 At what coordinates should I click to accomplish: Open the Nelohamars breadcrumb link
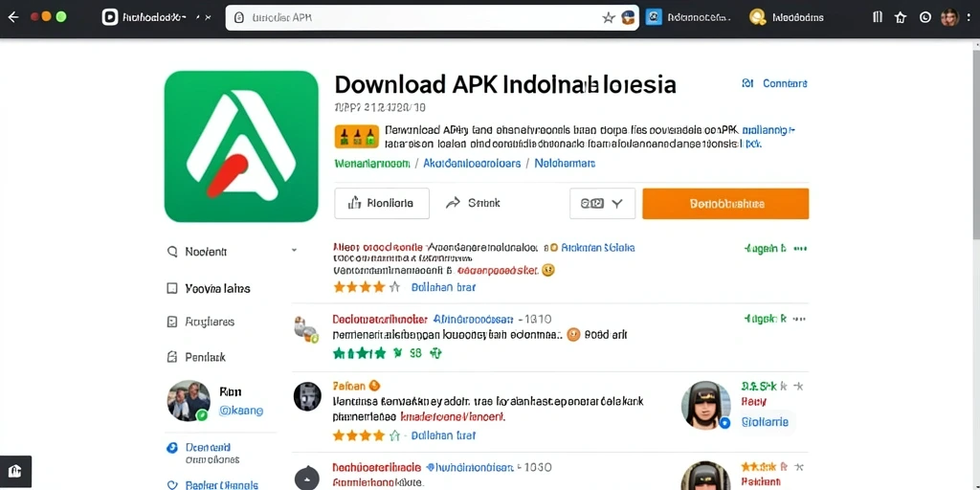coord(567,163)
